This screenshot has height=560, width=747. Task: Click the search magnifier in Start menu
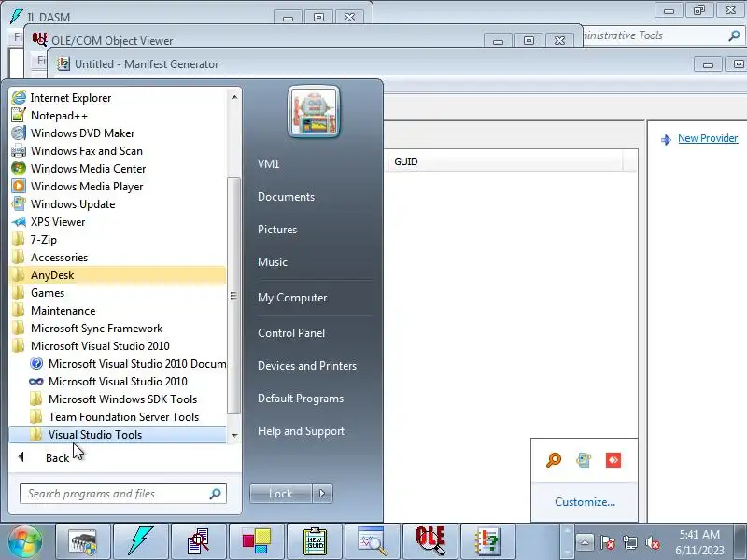point(216,494)
